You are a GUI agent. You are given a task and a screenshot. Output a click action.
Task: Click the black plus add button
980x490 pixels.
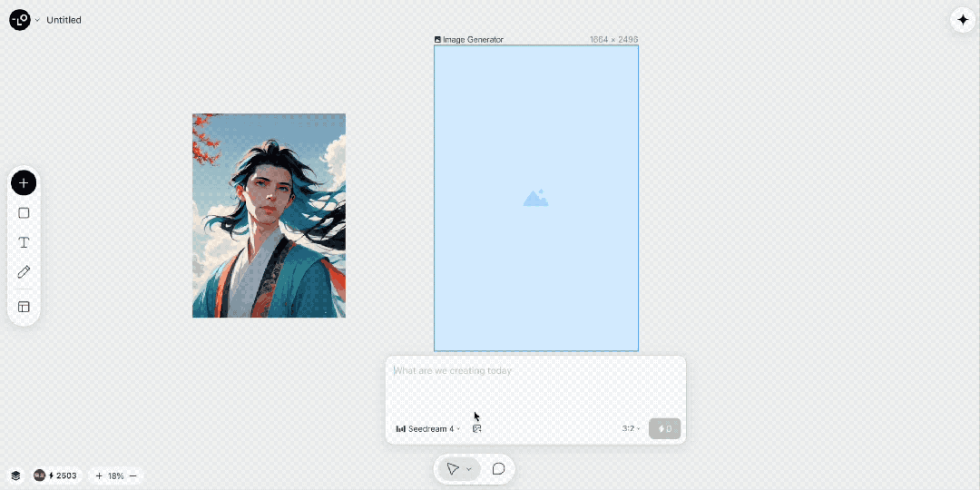pos(24,183)
